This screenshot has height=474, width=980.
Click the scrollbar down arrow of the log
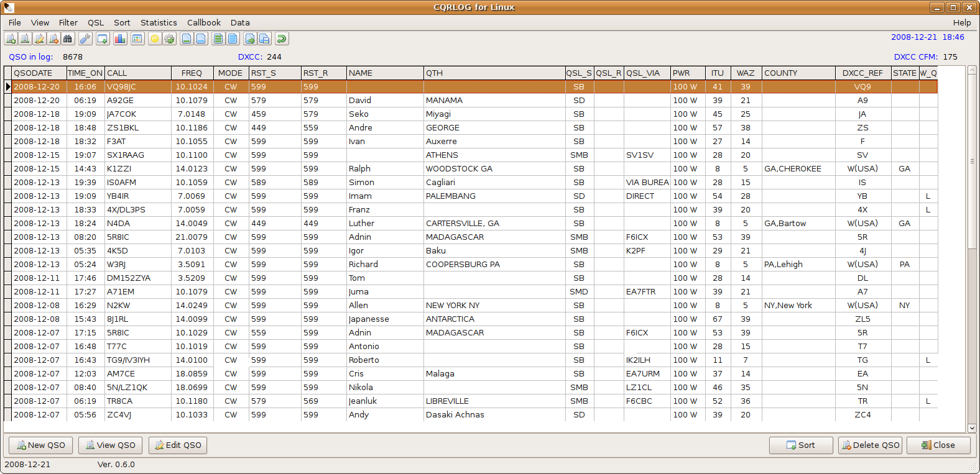click(972, 428)
